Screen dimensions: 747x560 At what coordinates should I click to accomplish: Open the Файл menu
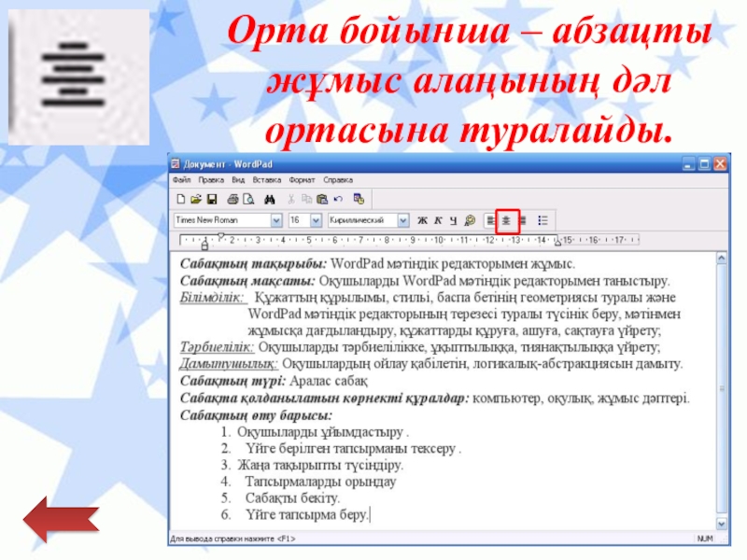pos(181,180)
